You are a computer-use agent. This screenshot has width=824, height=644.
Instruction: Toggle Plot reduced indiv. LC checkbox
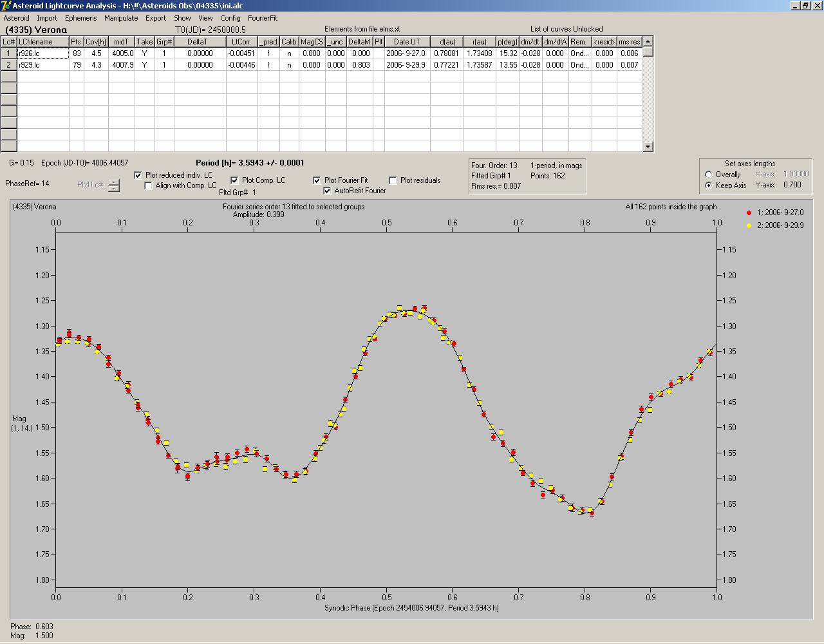point(138,175)
